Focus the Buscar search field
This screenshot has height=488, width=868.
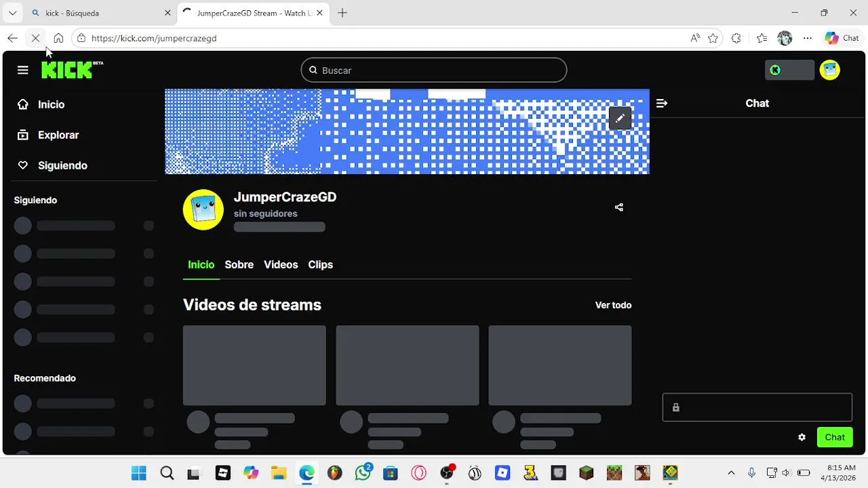(434, 70)
